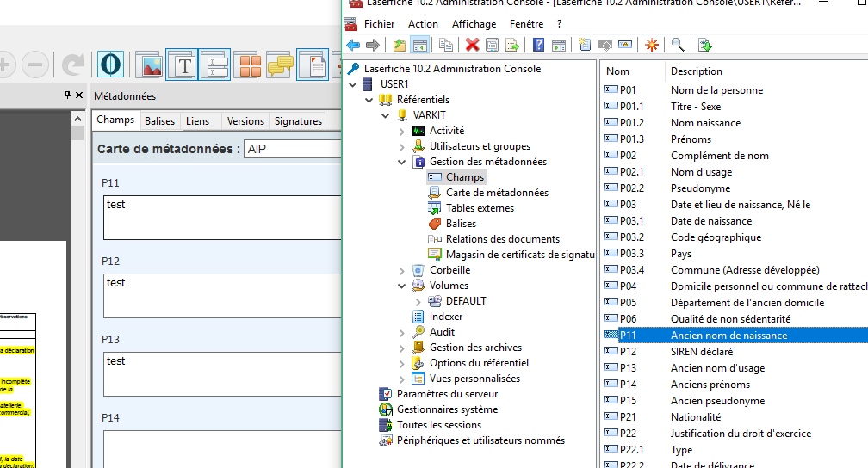Collapse the VARKIT repository node

[x=386, y=115]
